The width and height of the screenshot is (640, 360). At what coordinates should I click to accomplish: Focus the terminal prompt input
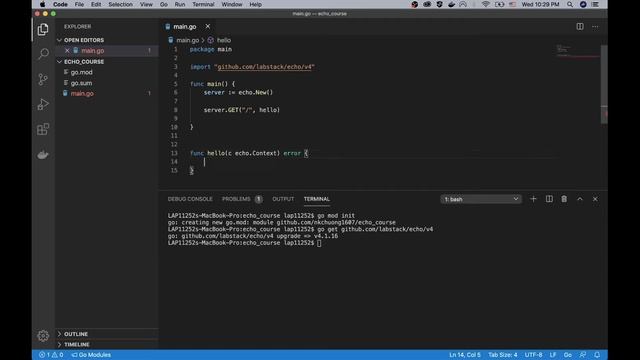tap(319, 243)
